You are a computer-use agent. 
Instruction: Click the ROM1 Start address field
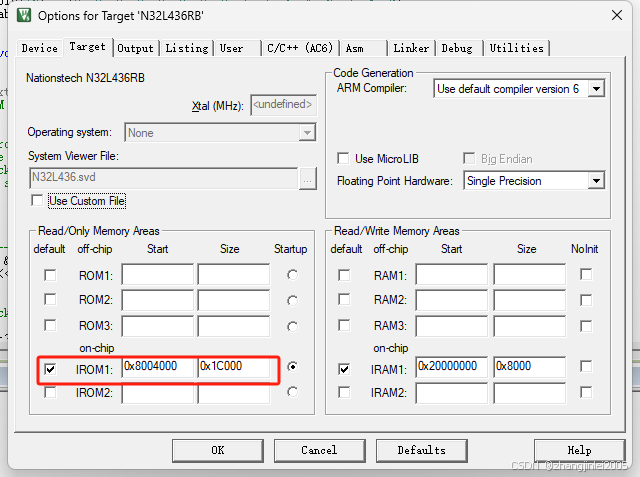(158, 275)
